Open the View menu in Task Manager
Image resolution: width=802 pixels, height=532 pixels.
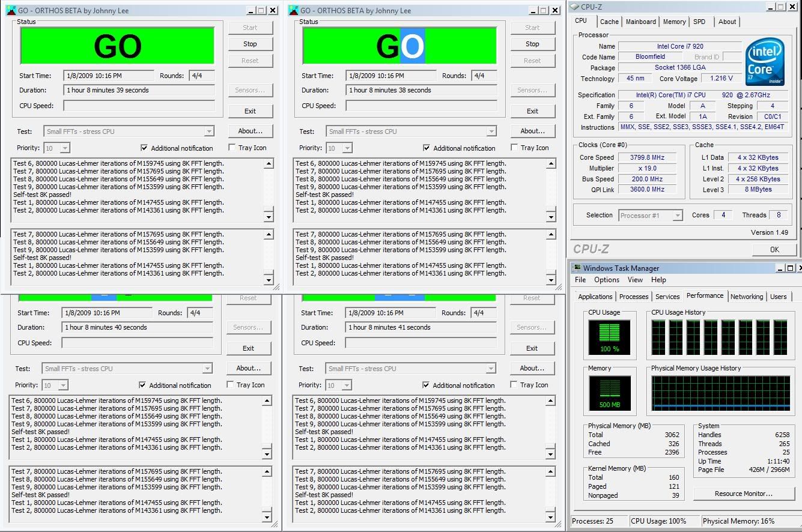tap(635, 280)
